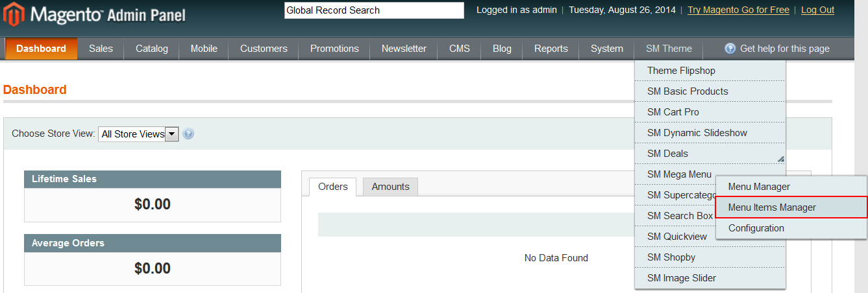Click the Logged in as admin text

[517, 10]
